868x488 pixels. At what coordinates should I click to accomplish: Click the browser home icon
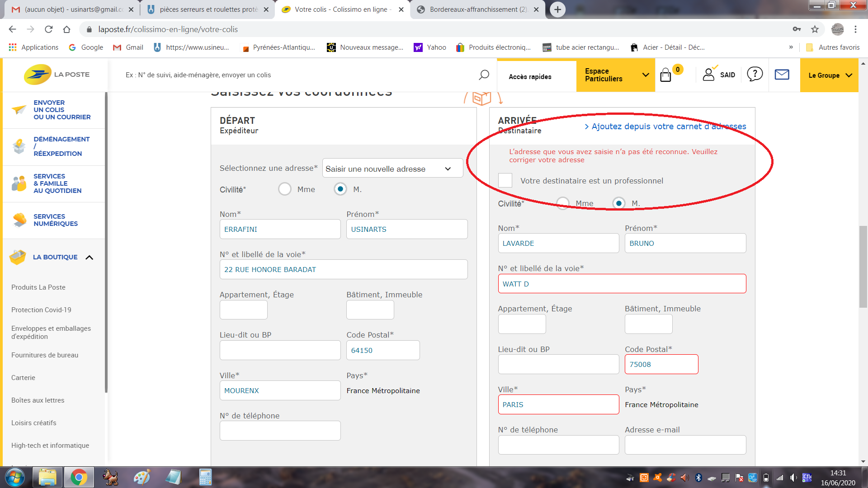(66, 29)
